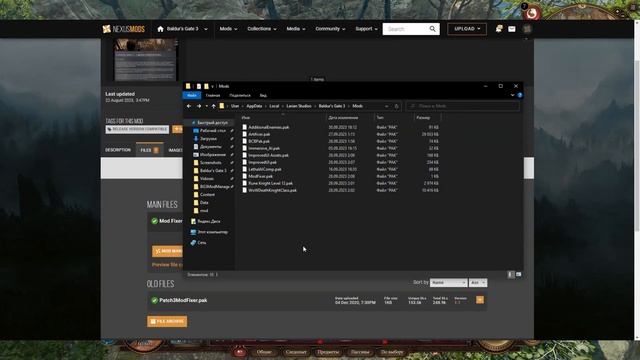Select the WoWDeathKnightClass.pak file
Screen dimensions: 640x360
coord(272,190)
